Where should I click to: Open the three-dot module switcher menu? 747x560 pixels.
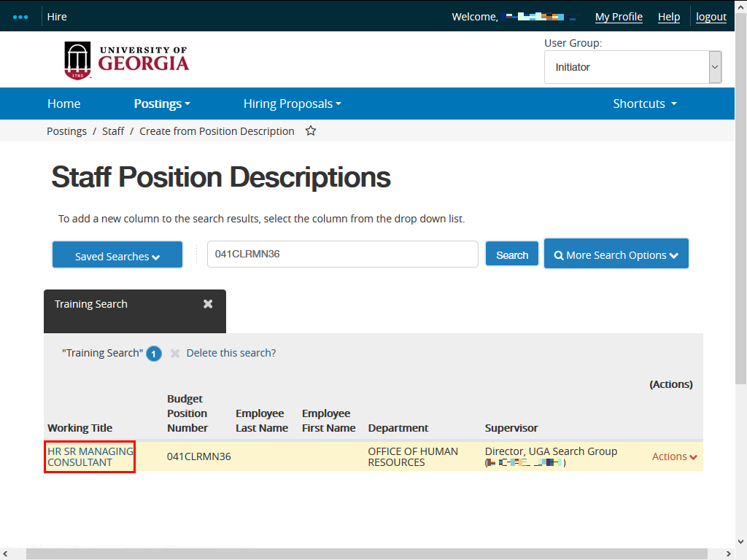20,17
